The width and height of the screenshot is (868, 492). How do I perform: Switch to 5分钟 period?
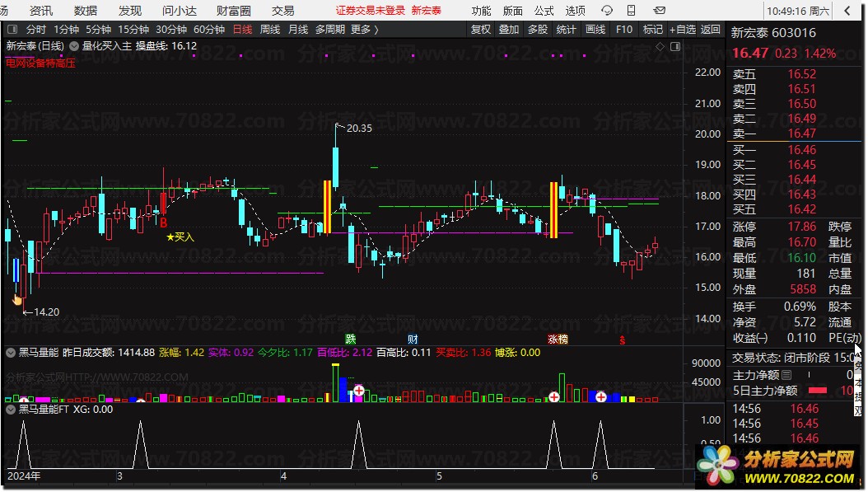[x=99, y=30]
